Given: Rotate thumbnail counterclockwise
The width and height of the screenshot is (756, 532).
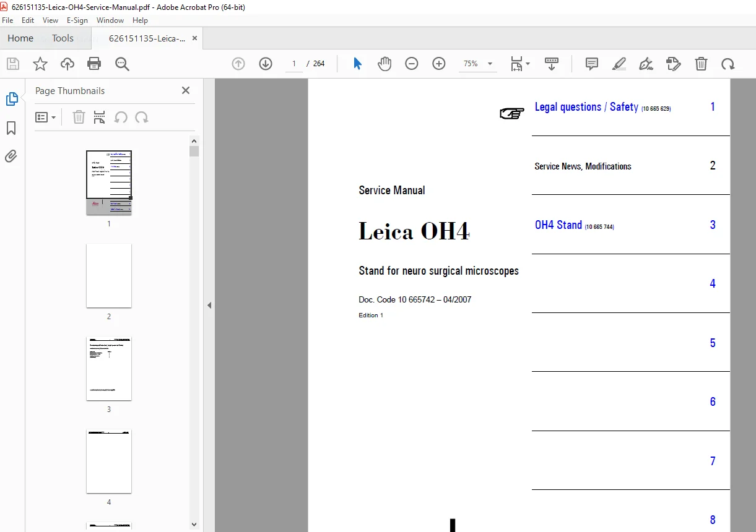Looking at the screenshot, I should tap(121, 117).
